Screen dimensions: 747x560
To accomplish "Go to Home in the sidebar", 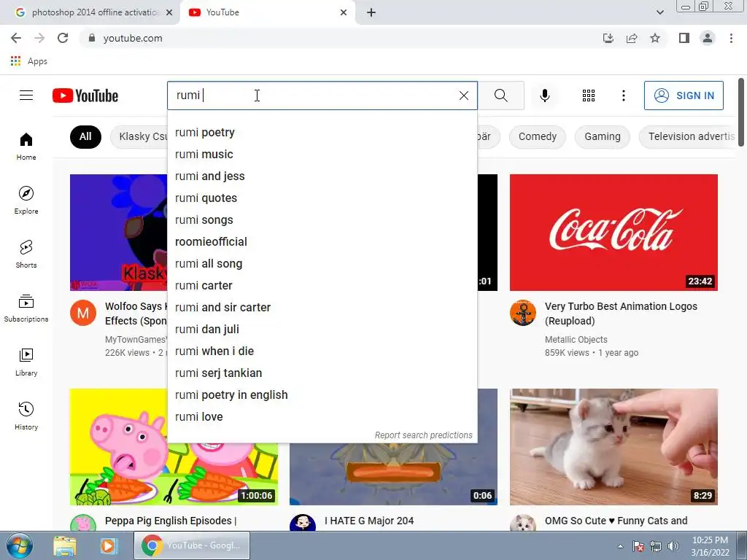I will 26,146.
